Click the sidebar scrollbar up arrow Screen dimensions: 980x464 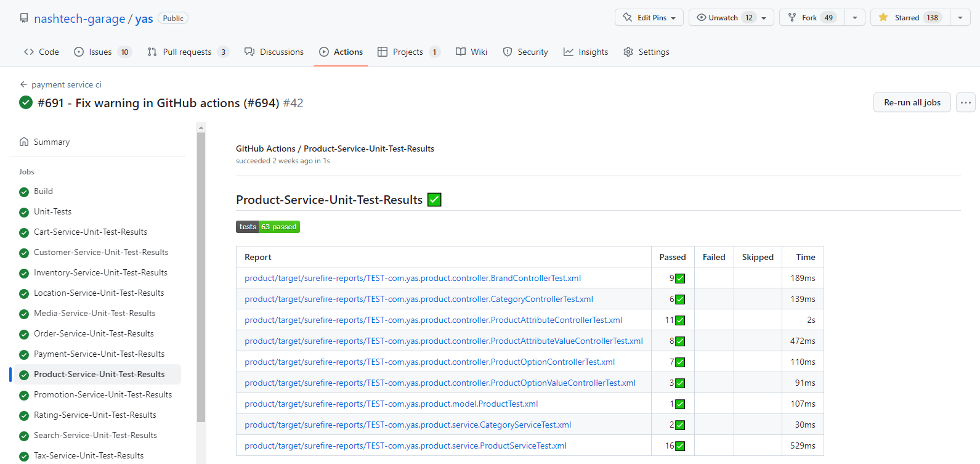201,128
